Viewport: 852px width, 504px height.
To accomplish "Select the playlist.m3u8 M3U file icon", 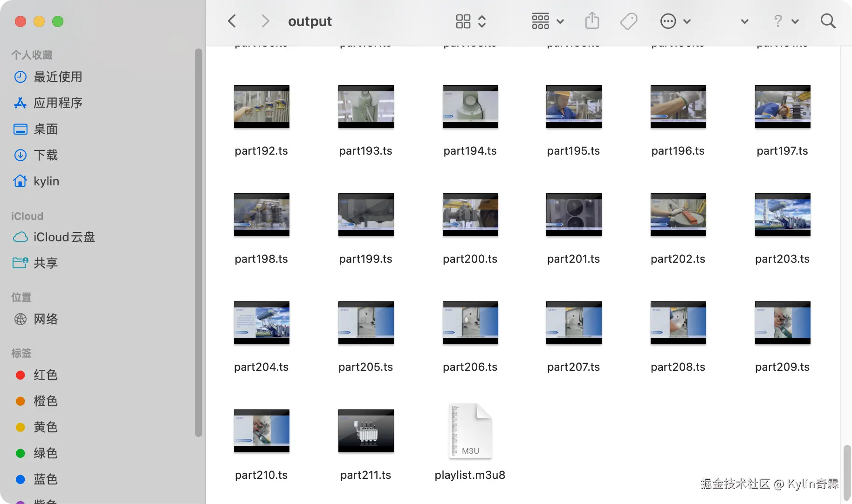I will 470,431.
